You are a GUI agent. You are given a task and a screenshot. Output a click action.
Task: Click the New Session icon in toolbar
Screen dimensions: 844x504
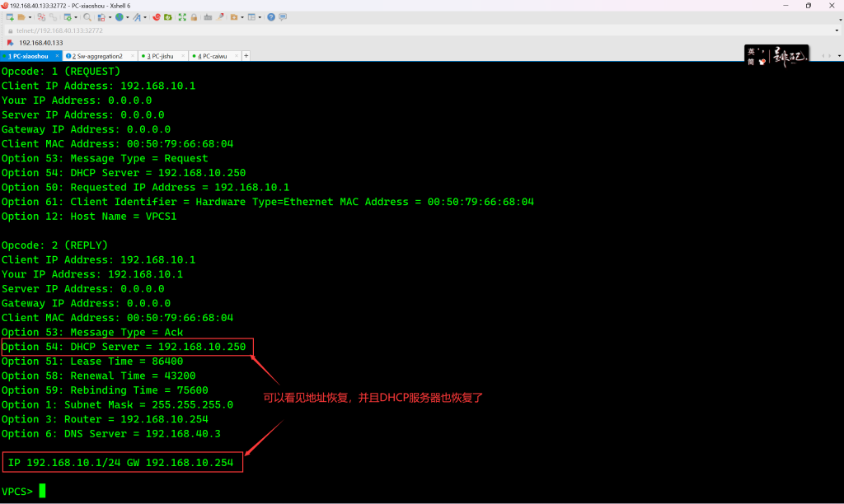tap(10, 17)
